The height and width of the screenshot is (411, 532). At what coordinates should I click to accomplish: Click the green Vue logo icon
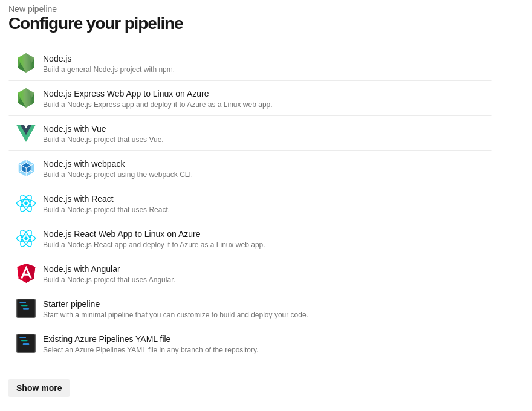[x=26, y=133]
